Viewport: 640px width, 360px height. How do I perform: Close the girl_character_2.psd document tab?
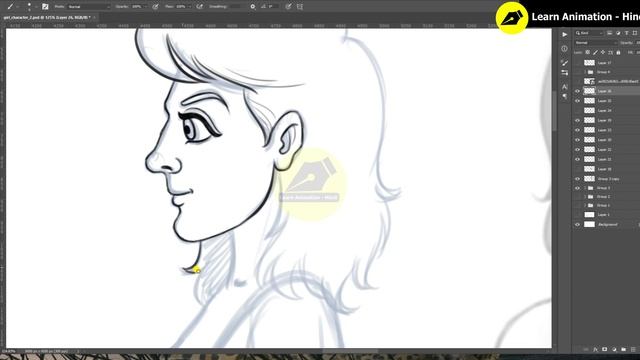click(x=94, y=18)
